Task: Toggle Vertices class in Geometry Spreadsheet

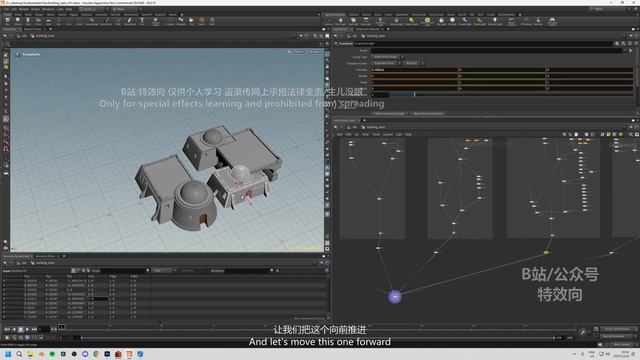Action: coord(78,271)
